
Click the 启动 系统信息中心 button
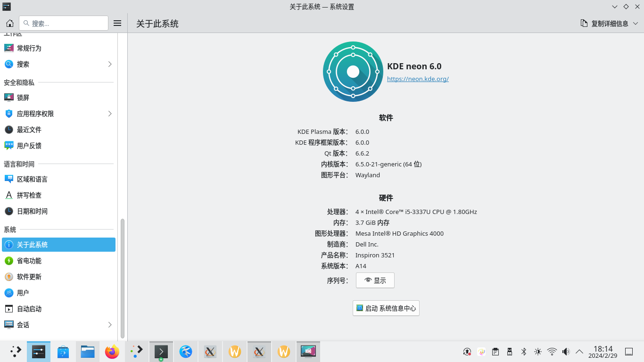pos(386,308)
